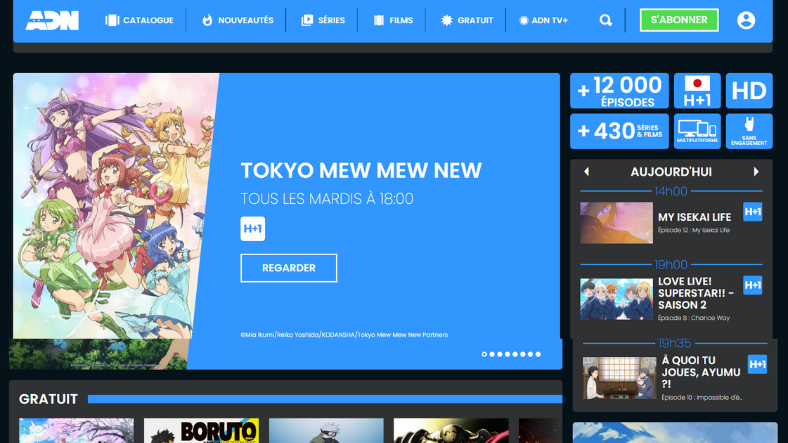Click the +12 000 épisodes tile
This screenshot has width=788, height=443.
pyautogui.click(x=619, y=90)
